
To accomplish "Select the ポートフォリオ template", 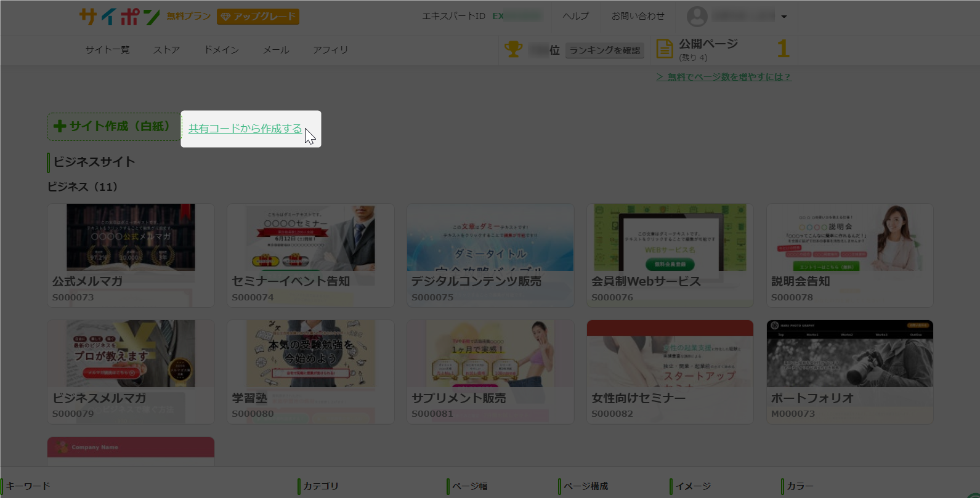I will pos(850,372).
